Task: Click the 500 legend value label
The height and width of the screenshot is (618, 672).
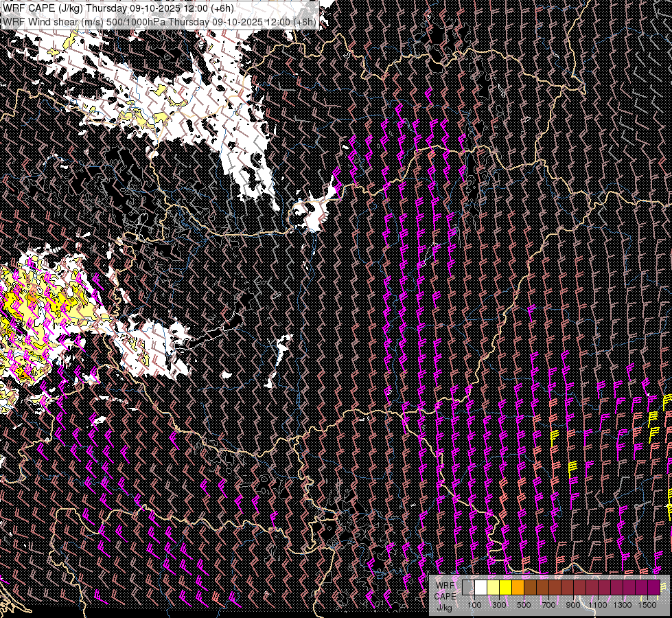Action: coord(524,605)
